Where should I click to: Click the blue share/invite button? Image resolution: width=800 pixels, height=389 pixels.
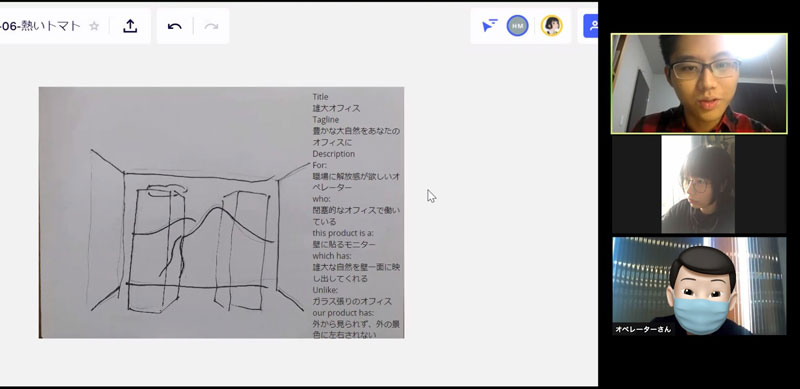[591, 26]
